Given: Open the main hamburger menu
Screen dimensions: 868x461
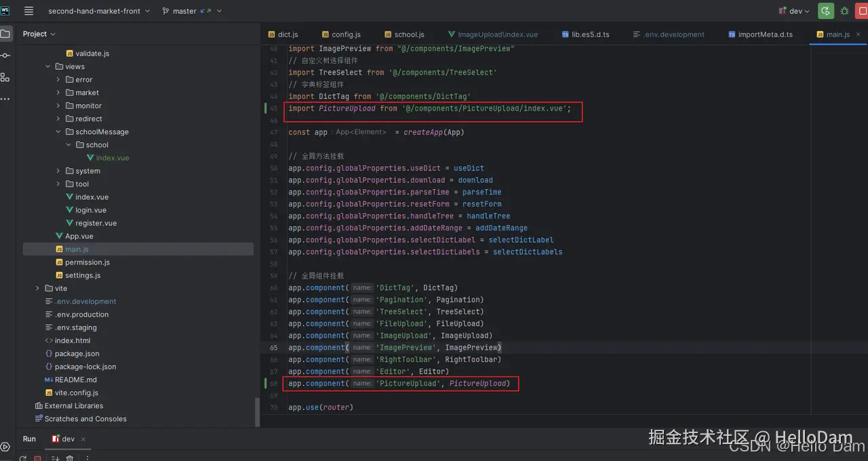Looking at the screenshot, I should (28, 11).
